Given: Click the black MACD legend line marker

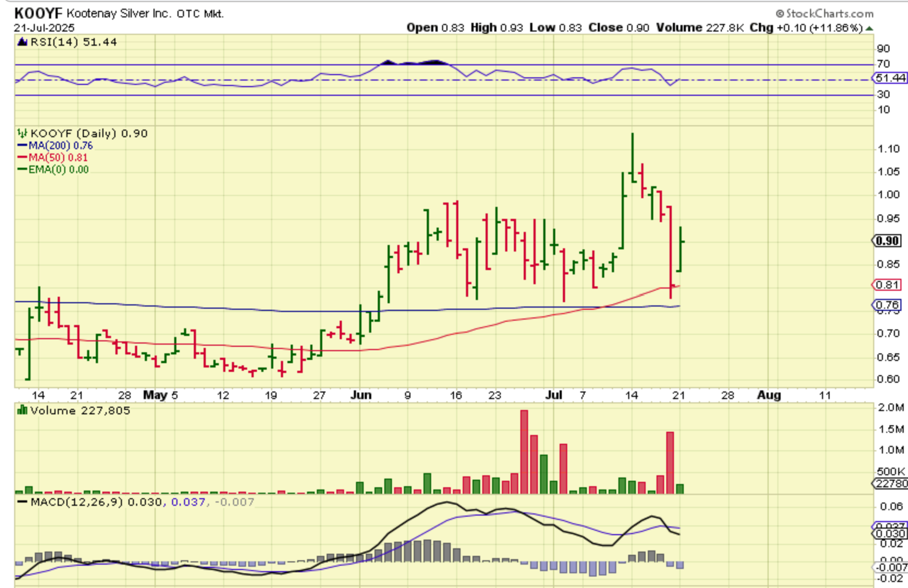Looking at the screenshot, I should point(22,501).
